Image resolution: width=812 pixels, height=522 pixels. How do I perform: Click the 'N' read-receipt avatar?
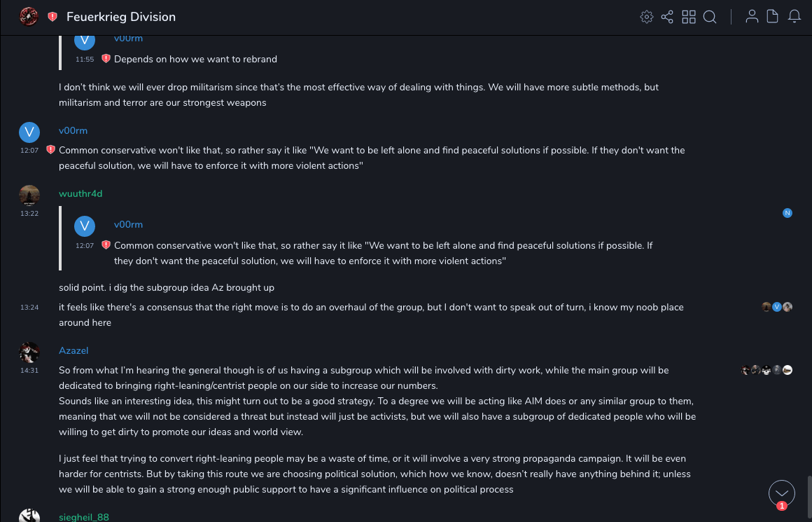coord(787,213)
